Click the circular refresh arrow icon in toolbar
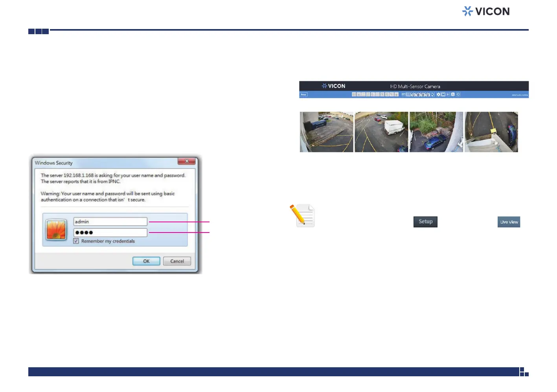 click(x=432, y=95)
